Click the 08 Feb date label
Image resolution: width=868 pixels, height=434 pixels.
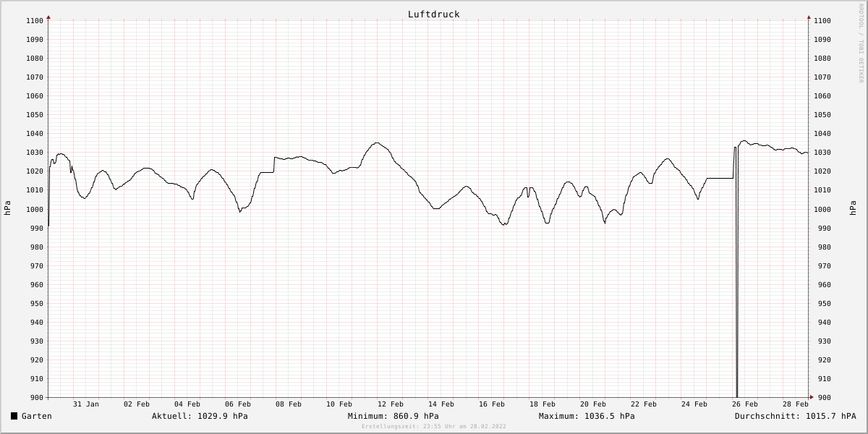tap(289, 404)
